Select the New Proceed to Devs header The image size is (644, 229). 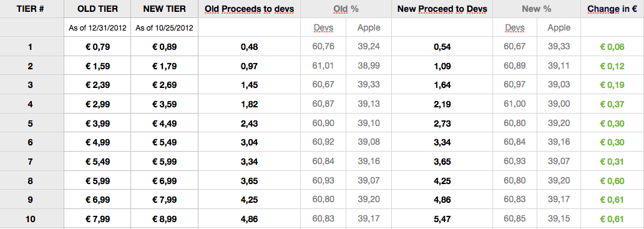point(442,9)
